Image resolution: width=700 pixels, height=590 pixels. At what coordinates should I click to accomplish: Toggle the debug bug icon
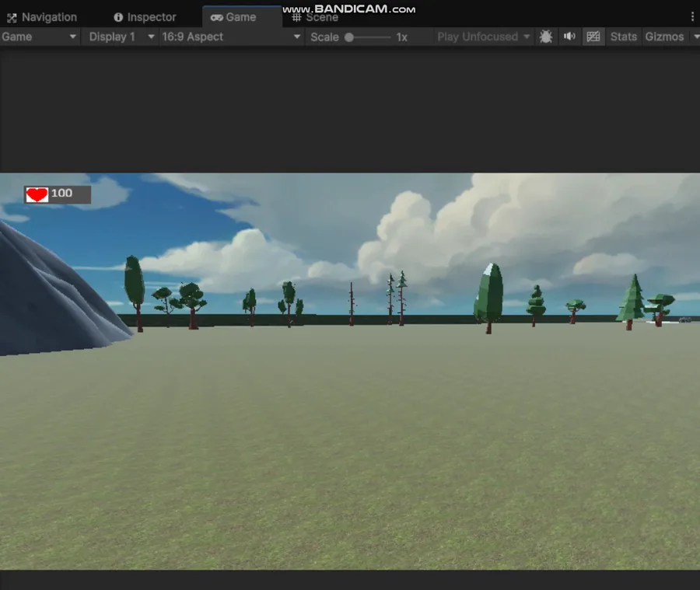(545, 37)
